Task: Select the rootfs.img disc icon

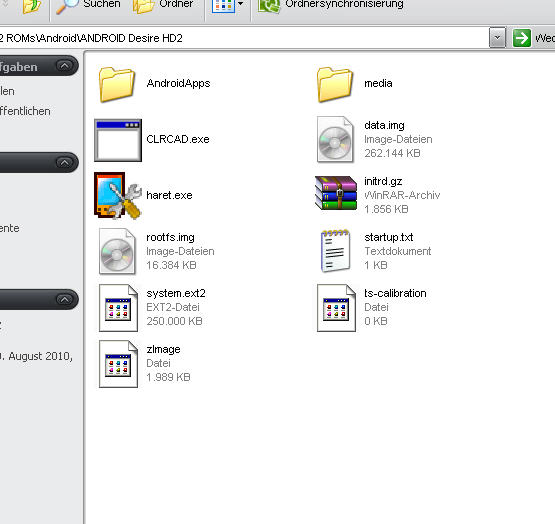Action: pyautogui.click(x=117, y=251)
